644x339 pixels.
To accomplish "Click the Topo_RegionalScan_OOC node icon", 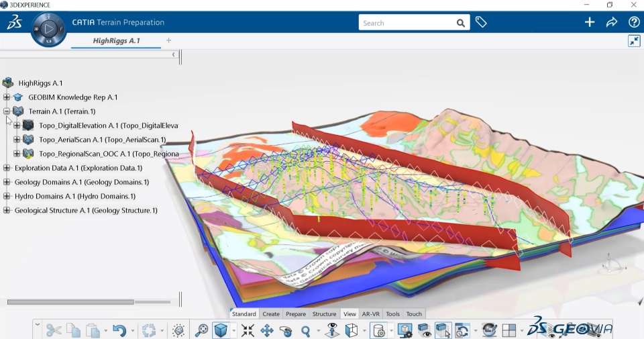I will click(28, 154).
